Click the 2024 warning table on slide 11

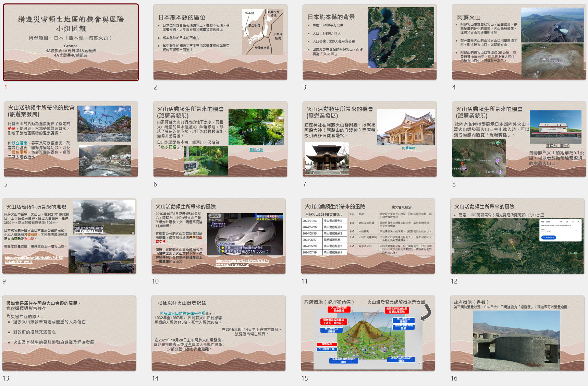point(323,237)
